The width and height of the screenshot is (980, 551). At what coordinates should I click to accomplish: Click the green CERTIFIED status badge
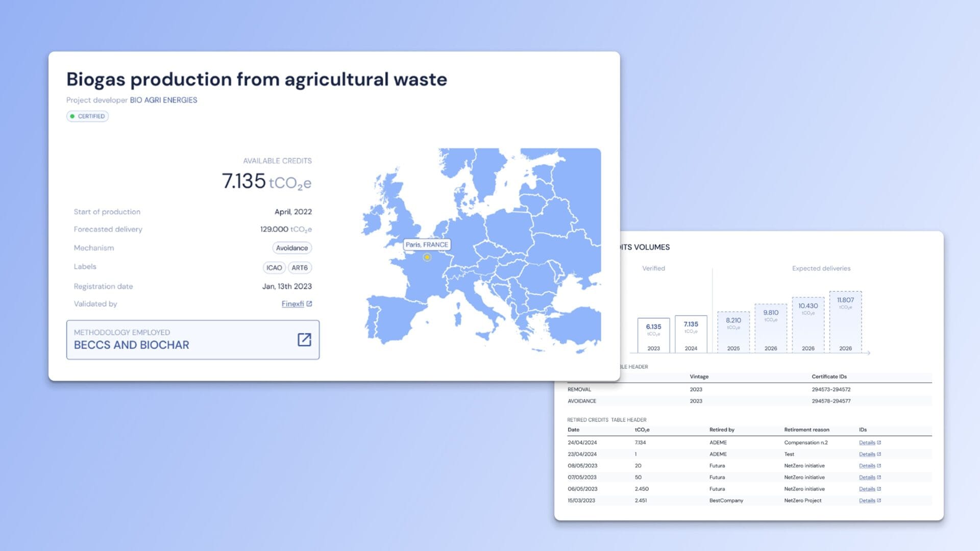[87, 116]
